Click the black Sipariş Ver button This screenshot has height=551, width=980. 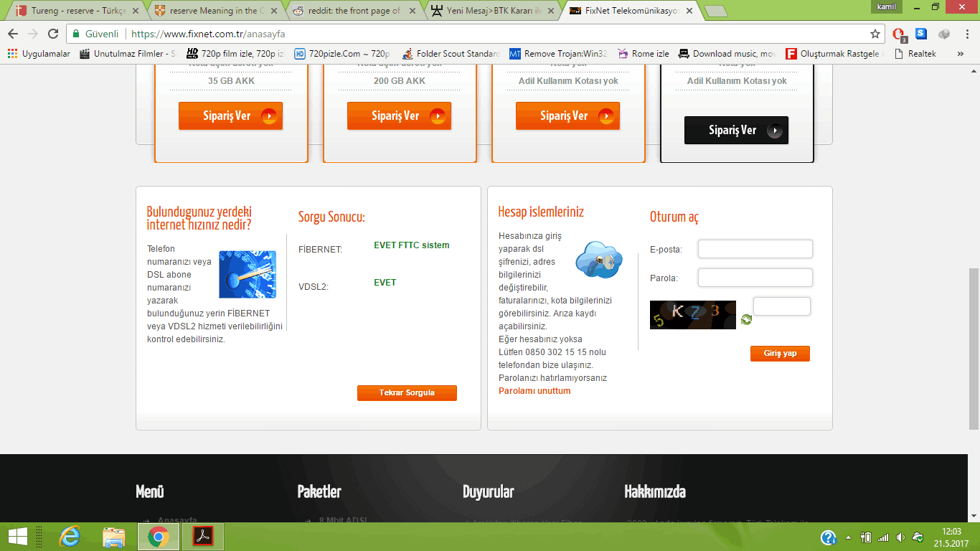[x=736, y=131]
